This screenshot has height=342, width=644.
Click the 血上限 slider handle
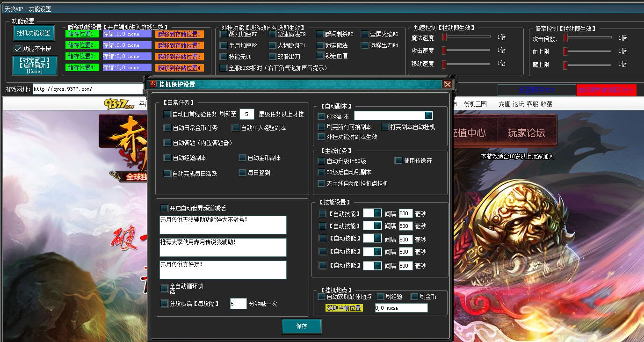565,51
